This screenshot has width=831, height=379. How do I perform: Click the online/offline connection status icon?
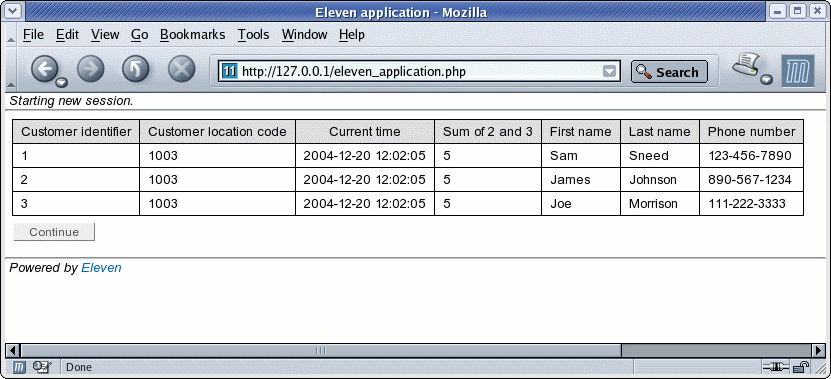pos(776,367)
